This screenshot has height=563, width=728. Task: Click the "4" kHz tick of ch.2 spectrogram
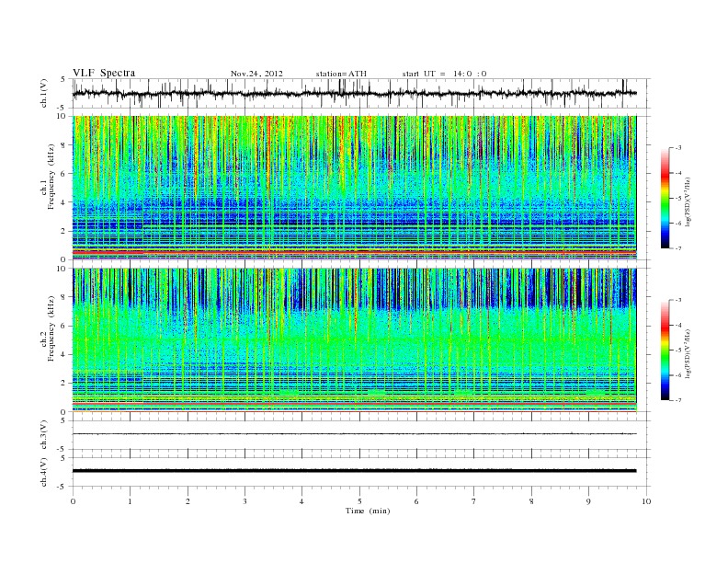(x=63, y=355)
